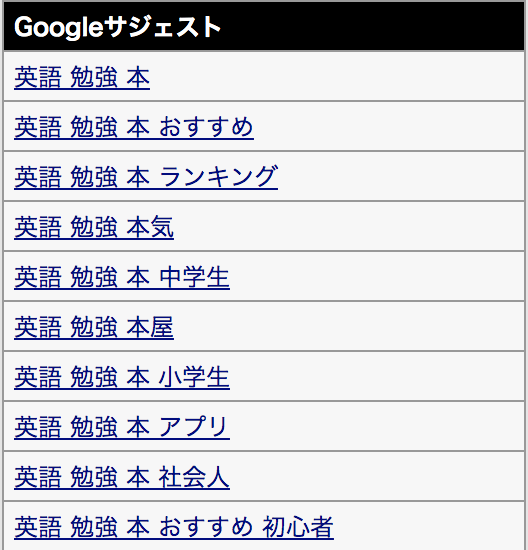
Task: Click the Googleサジェスト header
Action: point(118,27)
